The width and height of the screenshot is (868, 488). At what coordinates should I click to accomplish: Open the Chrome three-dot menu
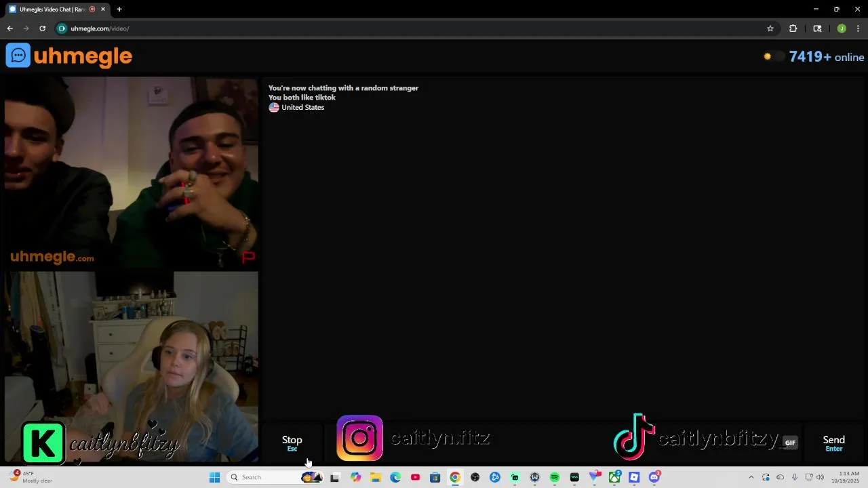click(x=859, y=28)
